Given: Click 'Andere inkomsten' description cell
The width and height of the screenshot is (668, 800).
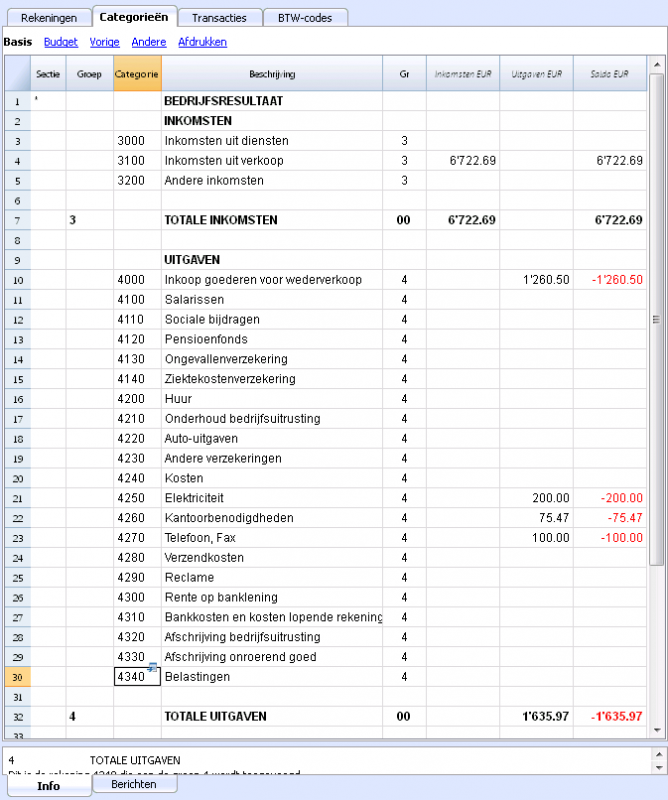Looking at the screenshot, I should click(272, 181).
